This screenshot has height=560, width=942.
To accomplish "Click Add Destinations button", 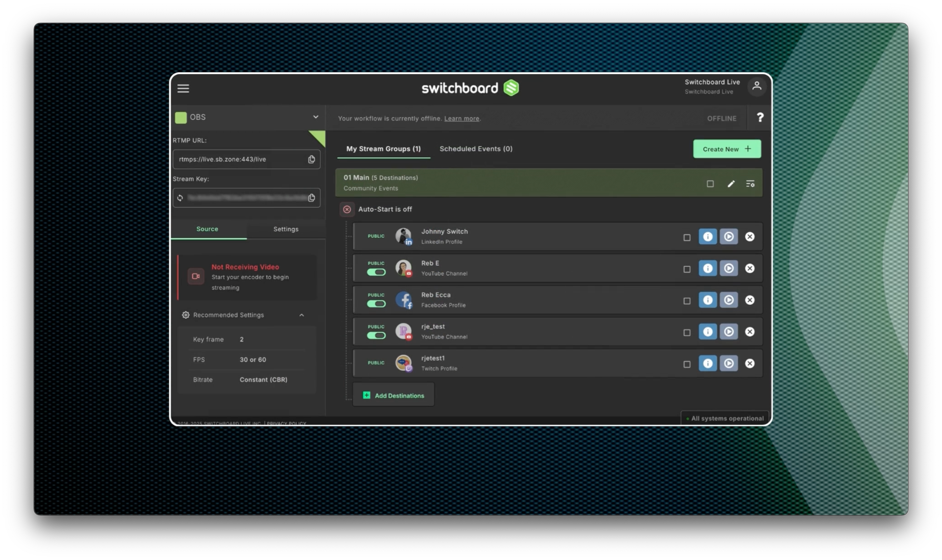I will click(393, 395).
